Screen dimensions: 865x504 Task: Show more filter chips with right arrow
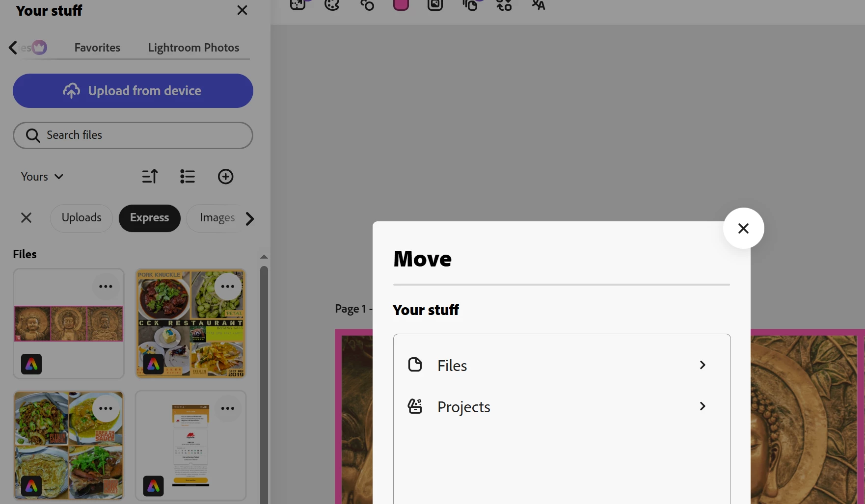pyautogui.click(x=250, y=218)
